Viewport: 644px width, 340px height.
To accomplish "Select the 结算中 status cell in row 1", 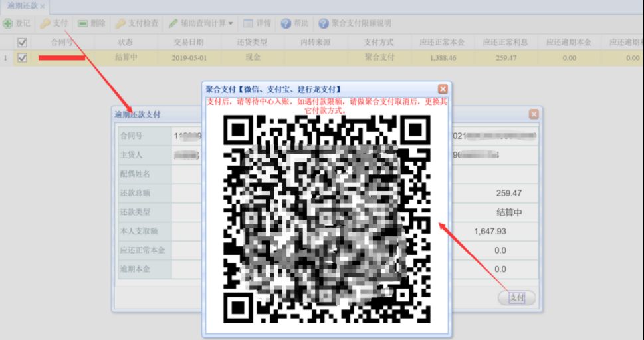I will click(x=126, y=58).
